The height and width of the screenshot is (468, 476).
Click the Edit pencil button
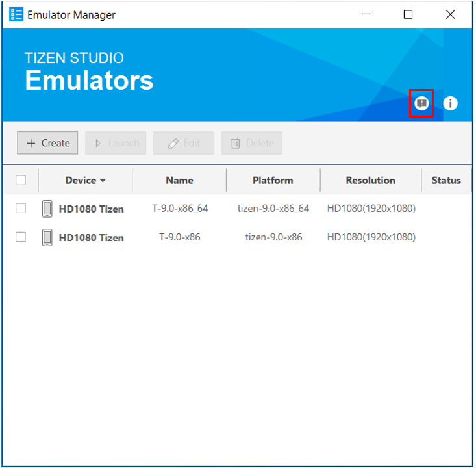[x=184, y=143]
